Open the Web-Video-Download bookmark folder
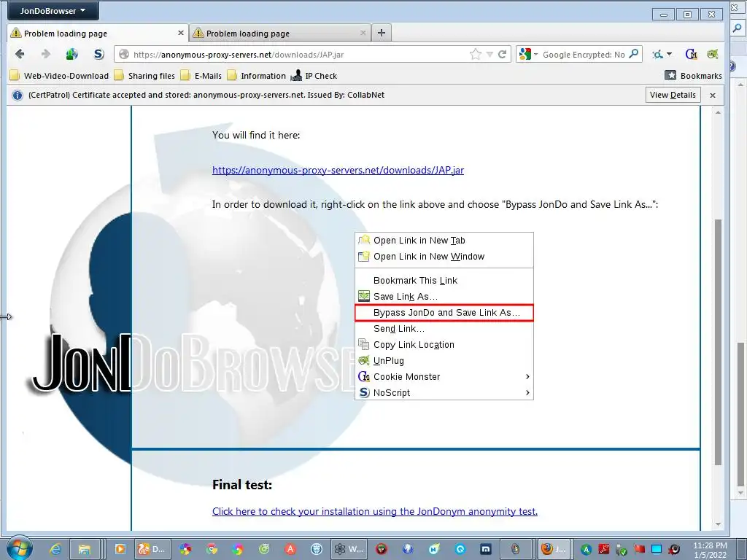 (60, 76)
